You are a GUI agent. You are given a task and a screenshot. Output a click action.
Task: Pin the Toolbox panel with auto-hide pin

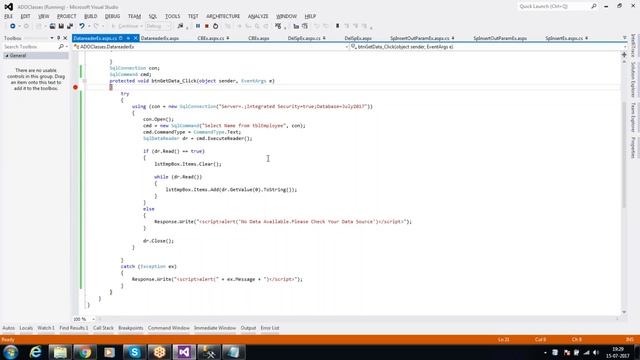(58, 38)
